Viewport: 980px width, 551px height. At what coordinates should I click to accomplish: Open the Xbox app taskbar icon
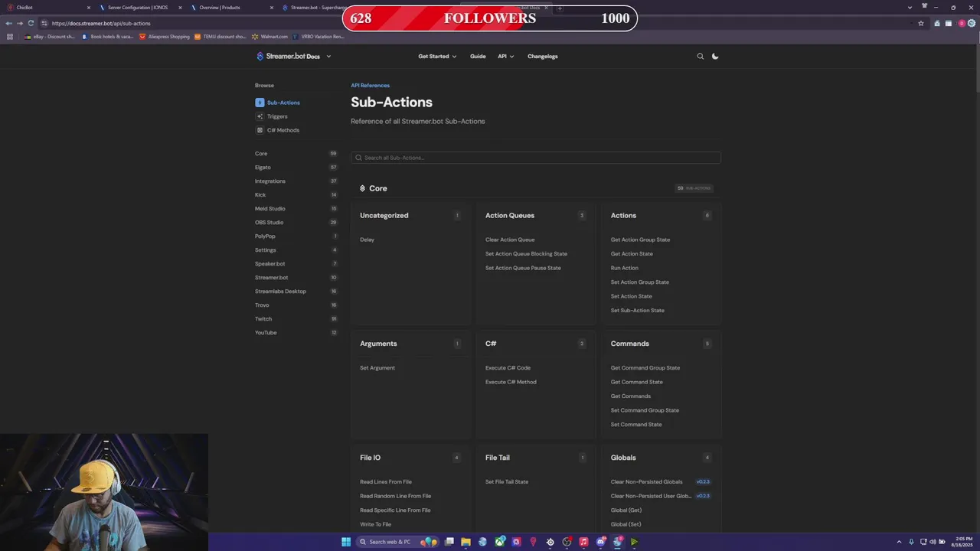coord(500,542)
